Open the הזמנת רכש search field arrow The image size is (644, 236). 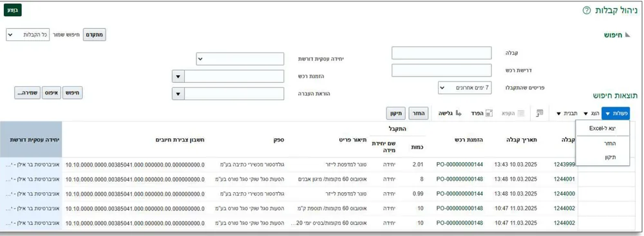(x=178, y=77)
